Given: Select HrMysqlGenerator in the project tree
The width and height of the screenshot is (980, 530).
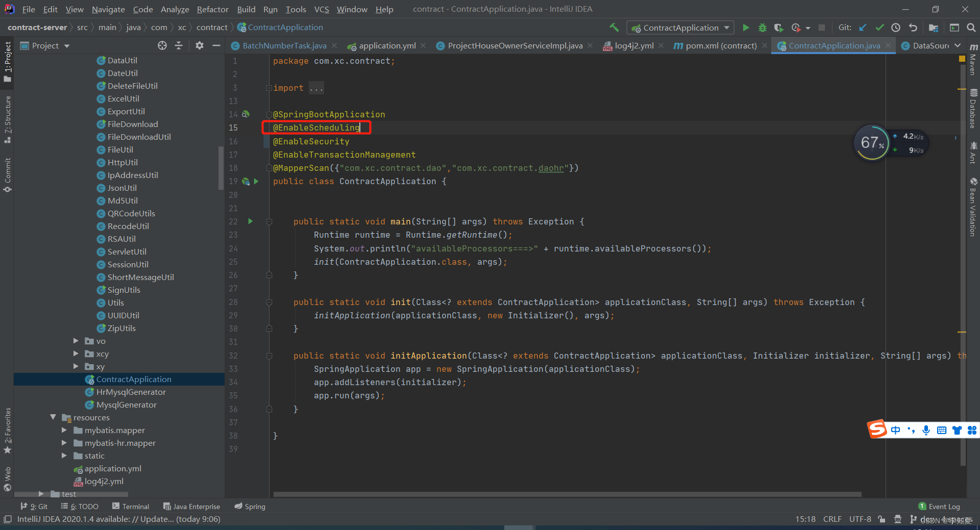Looking at the screenshot, I should click(131, 392).
